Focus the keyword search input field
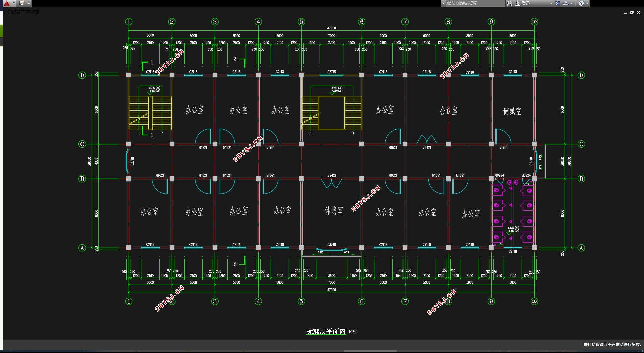Viewport: 644px width, 353px height. pyautogui.click(x=475, y=3)
